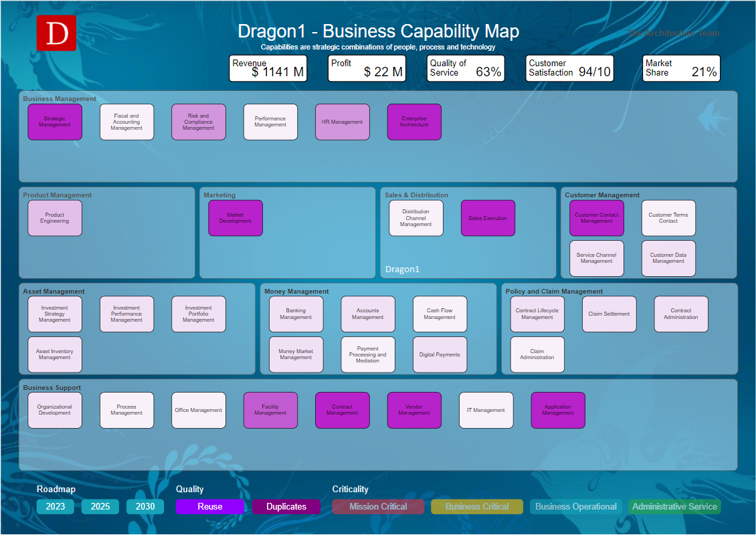The image size is (756, 535).
Task: Select the 2030 roadmap button
Action: click(145, 506)
